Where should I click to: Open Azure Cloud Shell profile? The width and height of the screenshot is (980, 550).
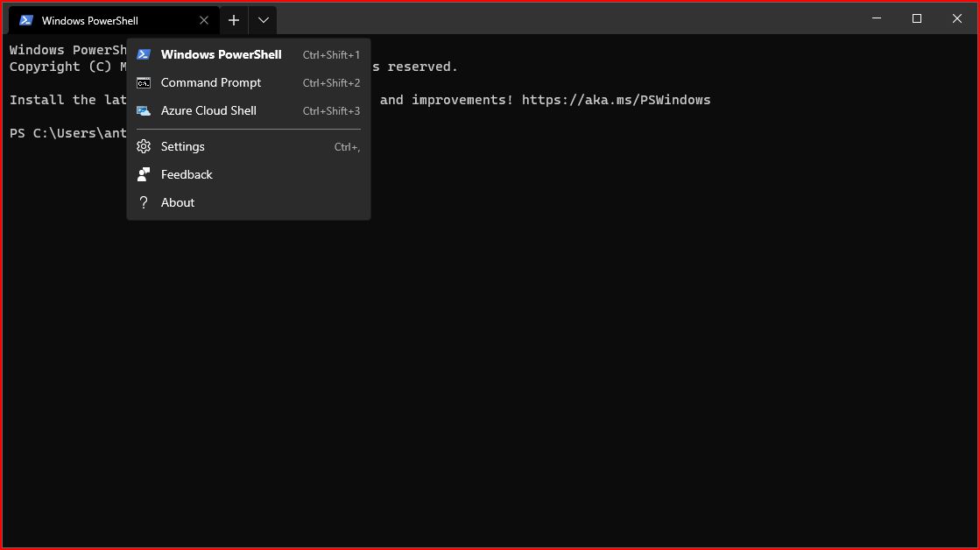(249, 110)
